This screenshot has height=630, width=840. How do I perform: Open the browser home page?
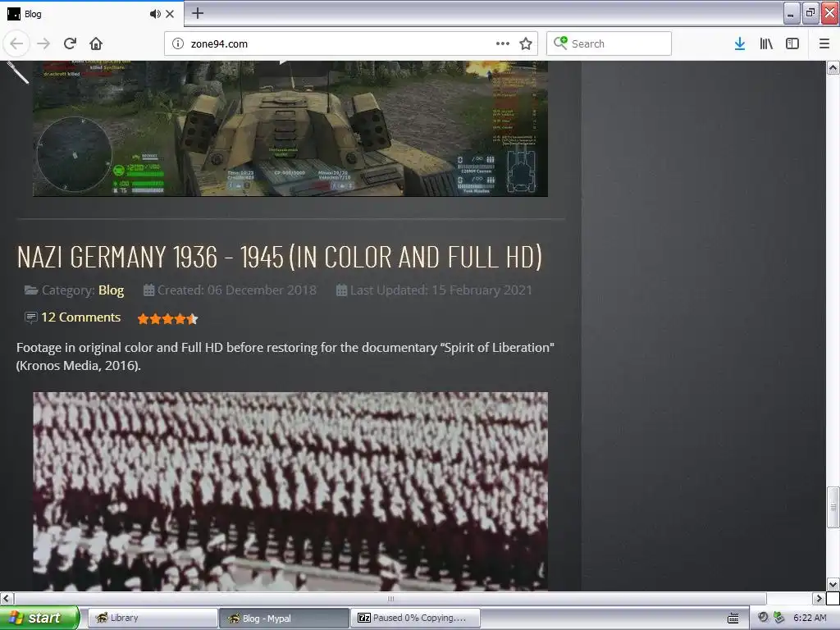coord(96,43)
